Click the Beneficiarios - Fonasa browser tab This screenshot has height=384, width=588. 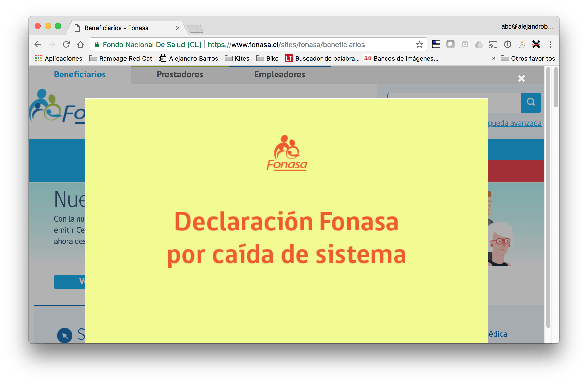pyautogui.click(x=127, y=28)
